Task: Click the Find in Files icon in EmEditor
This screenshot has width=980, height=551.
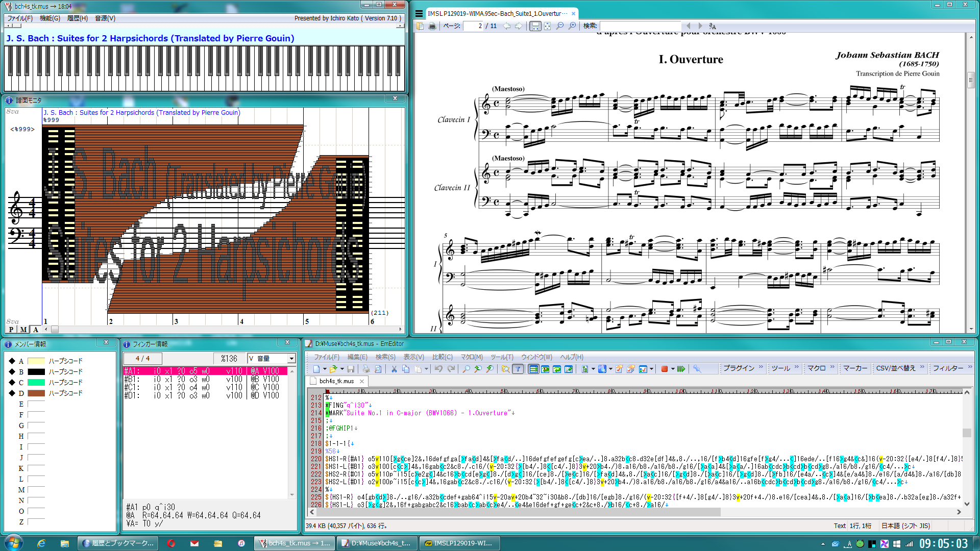Action: point(505,369)
